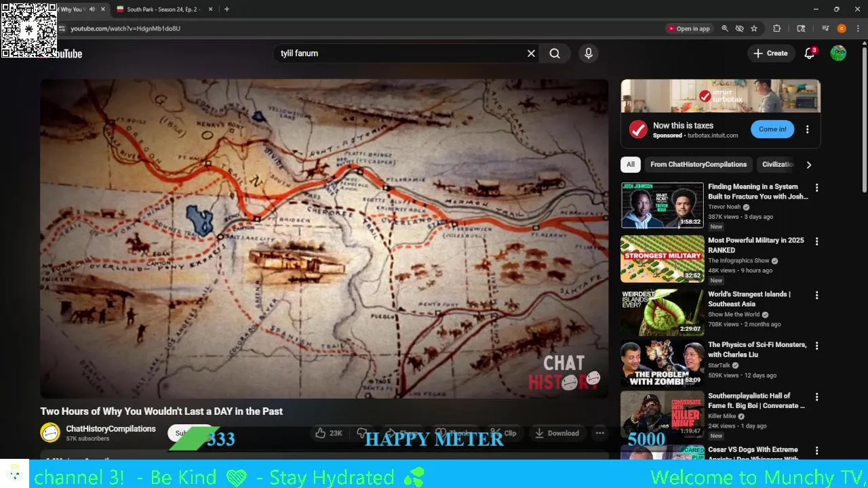Open the StarTalk channel link
The width and height of the screenshot is (868, 488).
[719, 365]
